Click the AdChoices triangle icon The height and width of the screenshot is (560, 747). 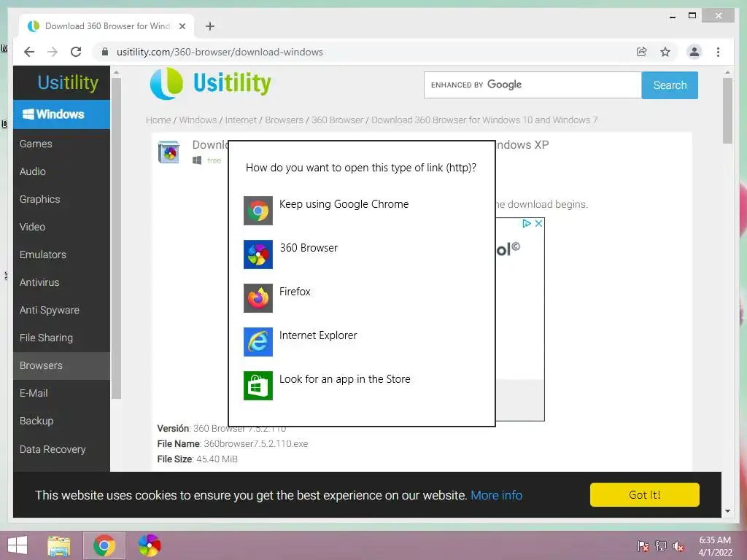pos(527,223)
